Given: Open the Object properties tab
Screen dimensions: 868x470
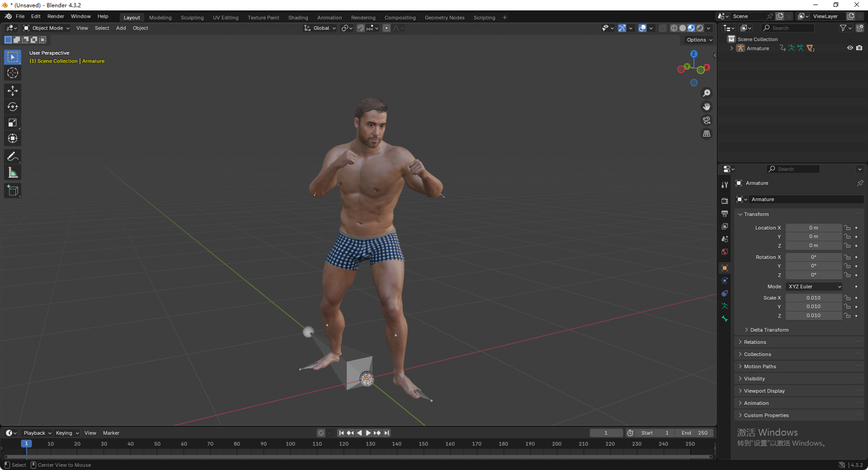Looking at the screenshot, I should pos(724,268).
